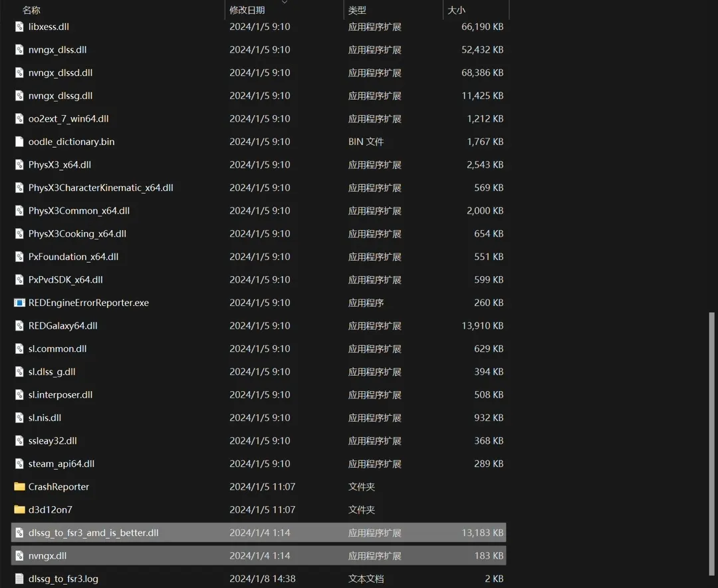This screenshot has height=588, width=718.
Task: Click the sort arrow above 修改日期
Action: pos(285,2)
